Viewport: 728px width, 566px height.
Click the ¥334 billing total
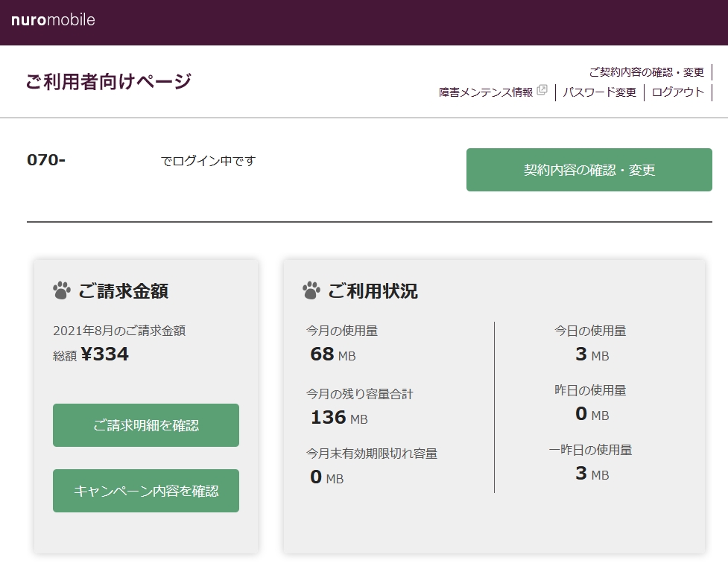point(105,354)
